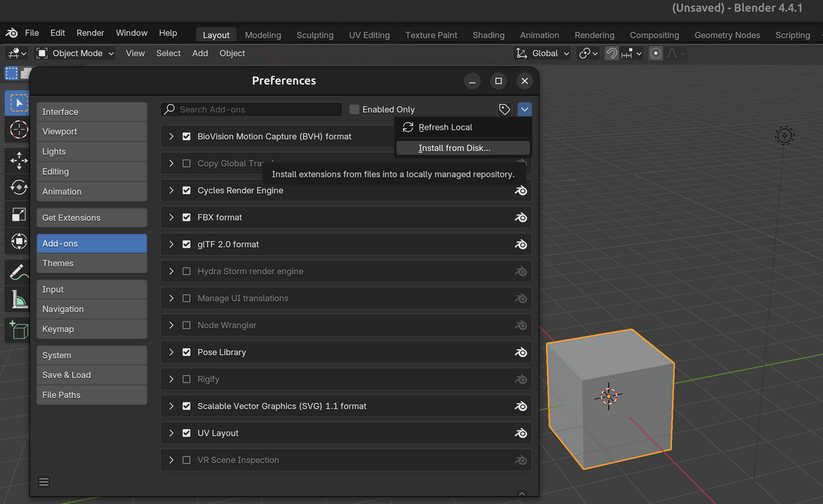Click the Blender logo menu icon
The image size is (823, 504).
point(12,33)
